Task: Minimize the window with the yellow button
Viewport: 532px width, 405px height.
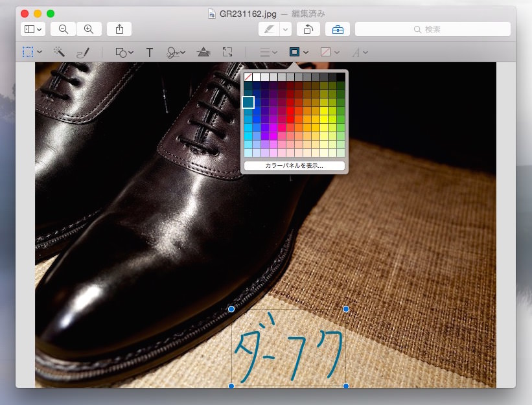Action: point(38,14)
